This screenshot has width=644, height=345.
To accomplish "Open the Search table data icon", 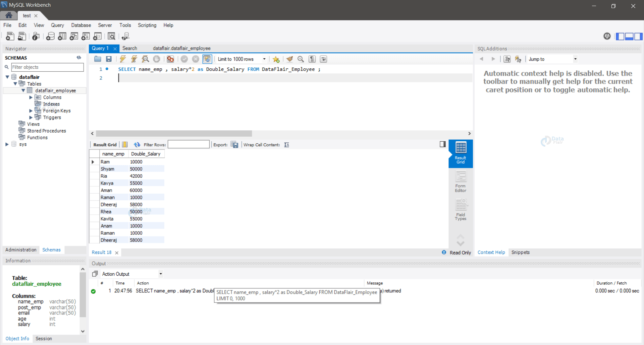I will pos(111,36).
